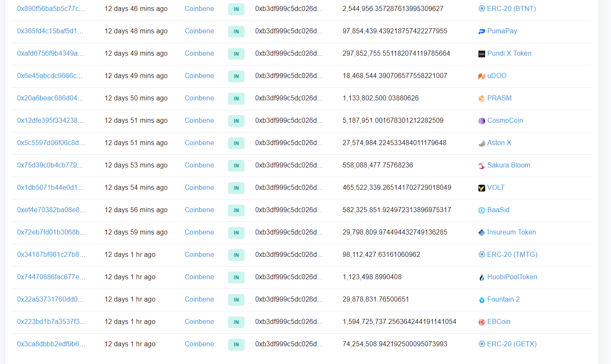Open Coinbene sender in the uDOO row

click(x=199, y=75)
